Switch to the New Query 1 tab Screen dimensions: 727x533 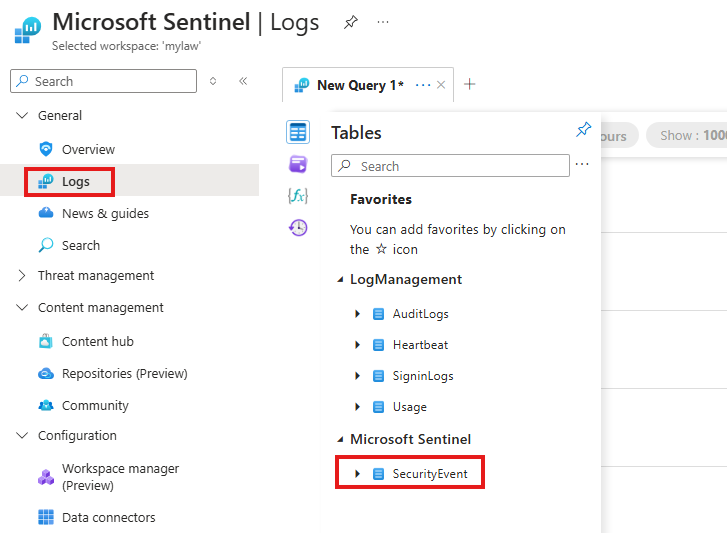[359, 85]
